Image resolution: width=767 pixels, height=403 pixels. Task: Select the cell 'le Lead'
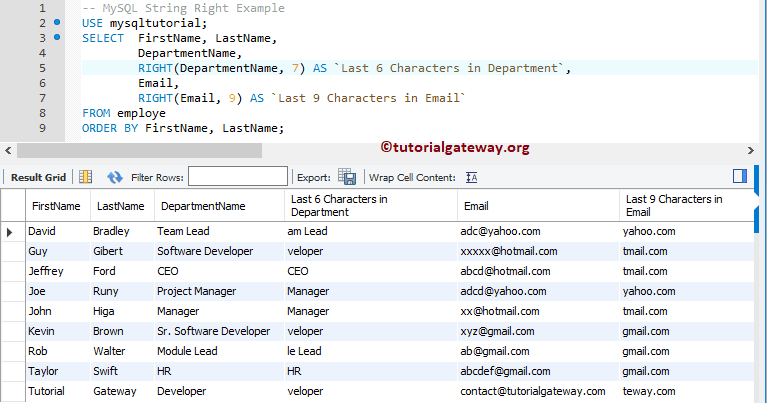(371, 352)
